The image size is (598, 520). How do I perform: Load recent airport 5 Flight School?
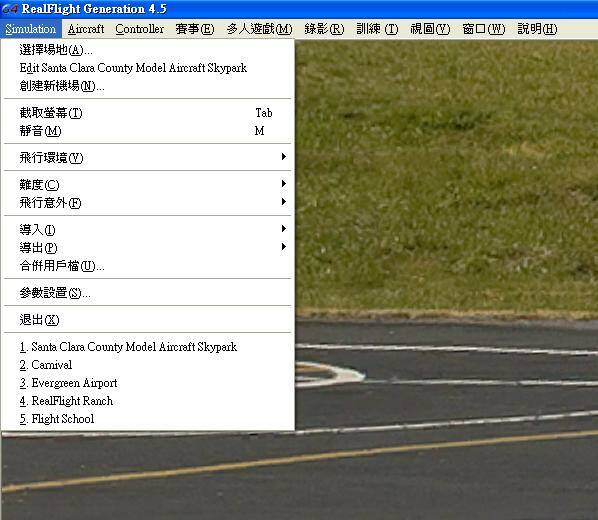148,418
